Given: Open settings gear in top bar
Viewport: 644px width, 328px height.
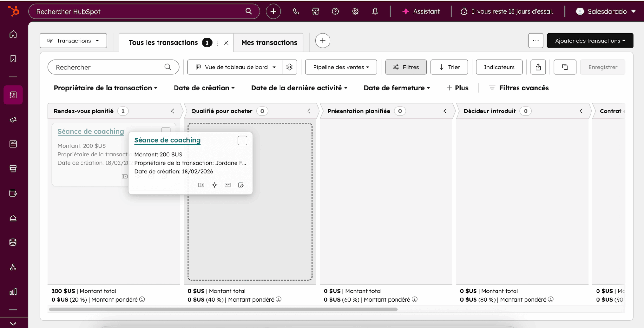Looking at the screenshot, I should pos(355,11).
